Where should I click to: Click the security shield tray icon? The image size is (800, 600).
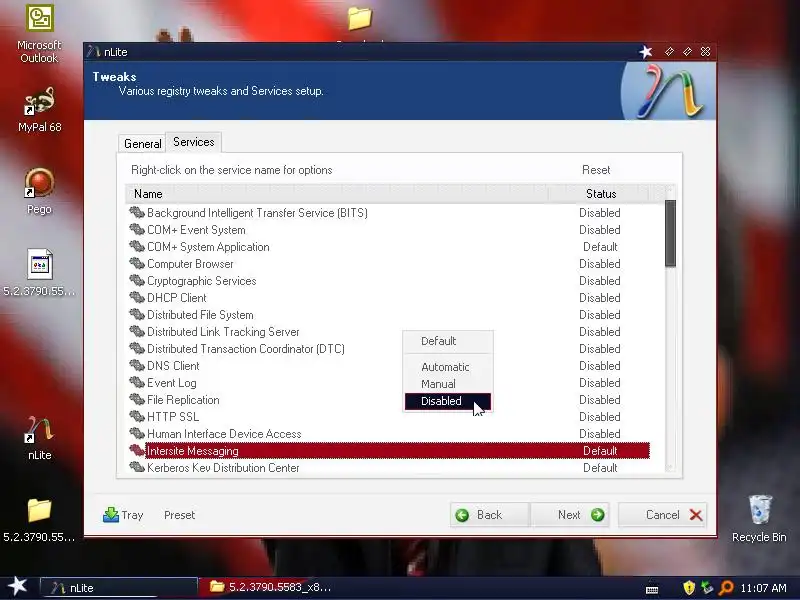tap(689, 588)
